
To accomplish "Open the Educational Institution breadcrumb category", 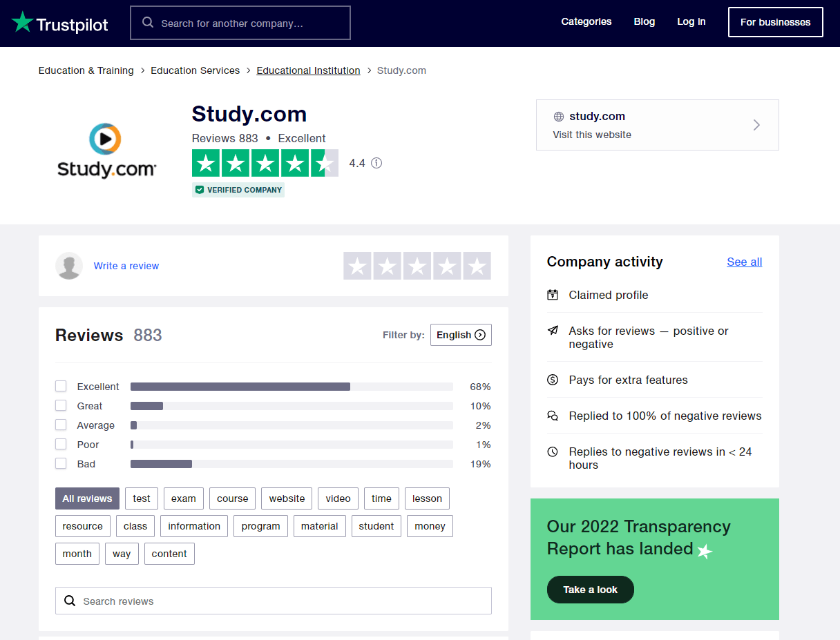I will coord(308,70).
